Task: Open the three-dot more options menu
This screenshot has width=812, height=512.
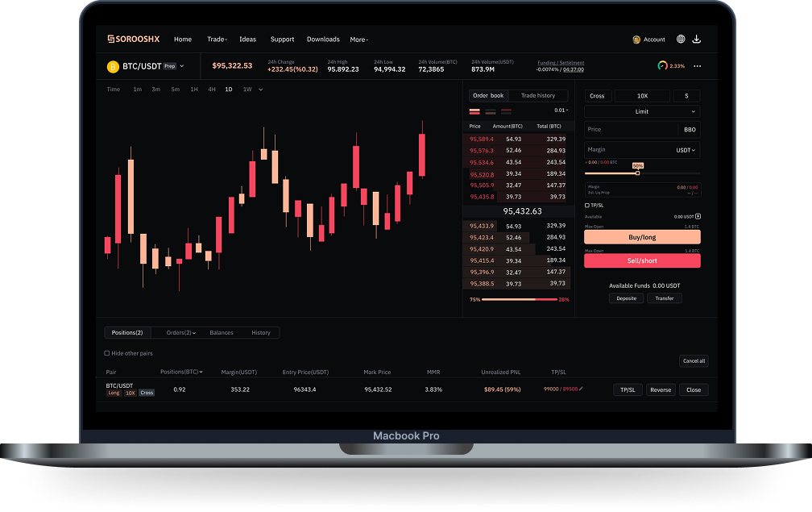Action: coord(698,66)
